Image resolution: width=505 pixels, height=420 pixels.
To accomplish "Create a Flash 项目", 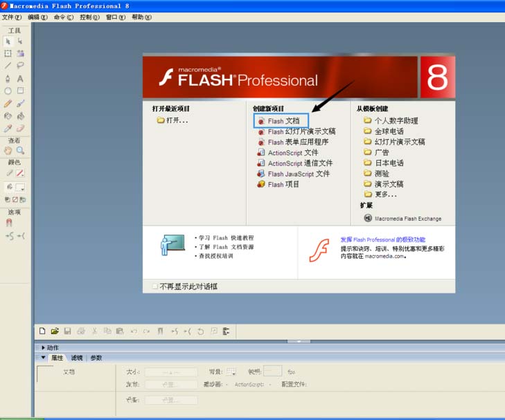I will click(x=278, y=184).
